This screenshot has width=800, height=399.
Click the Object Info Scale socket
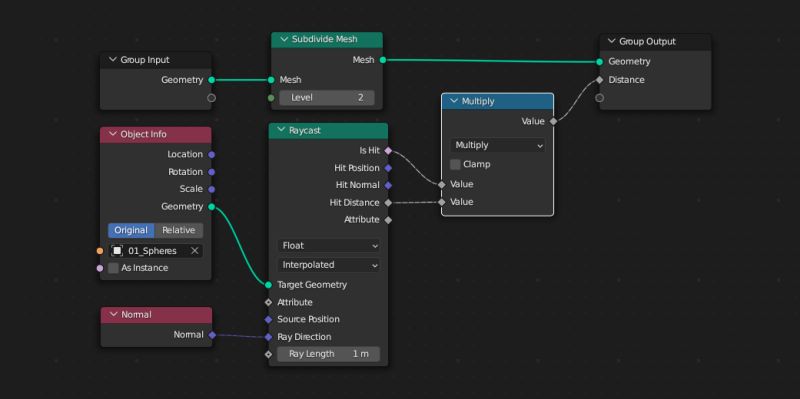(212, 189)
